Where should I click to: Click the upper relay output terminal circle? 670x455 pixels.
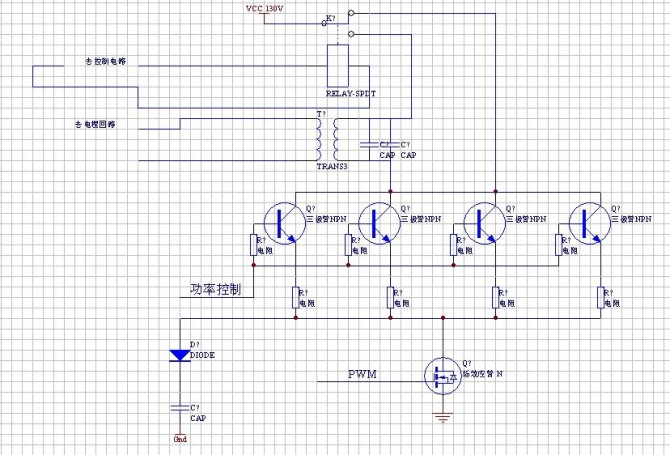[x=351, y=13]
